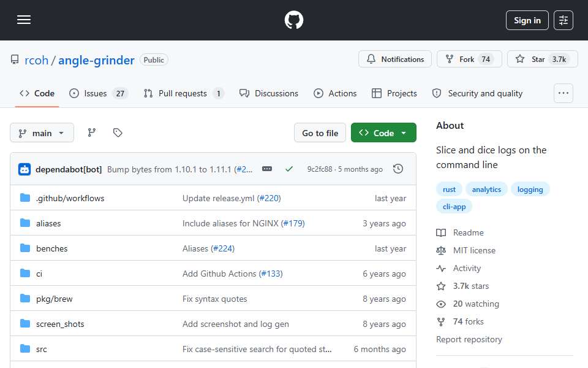Open the more tabs ellipsis menu
588x368 pixels.
[563, 93]
